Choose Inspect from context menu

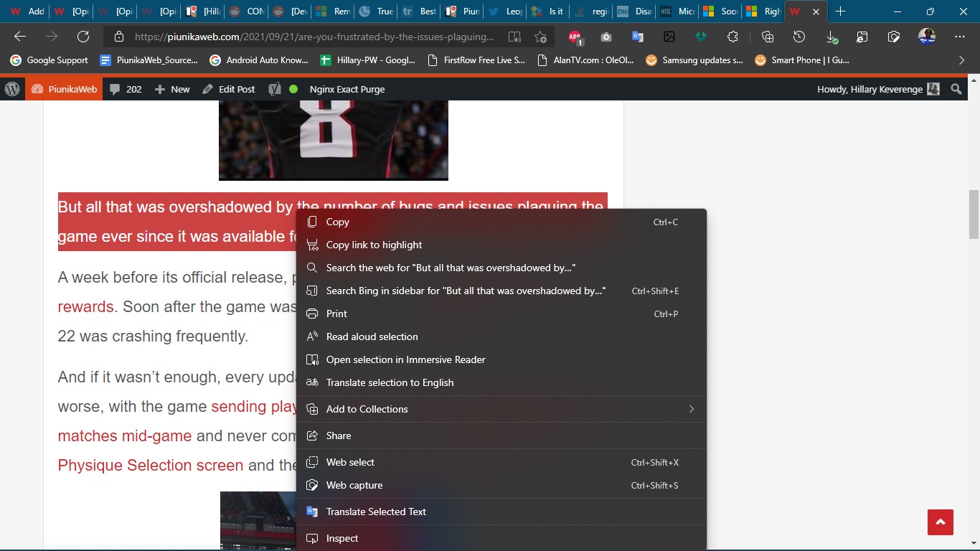(x=501, y=539)
